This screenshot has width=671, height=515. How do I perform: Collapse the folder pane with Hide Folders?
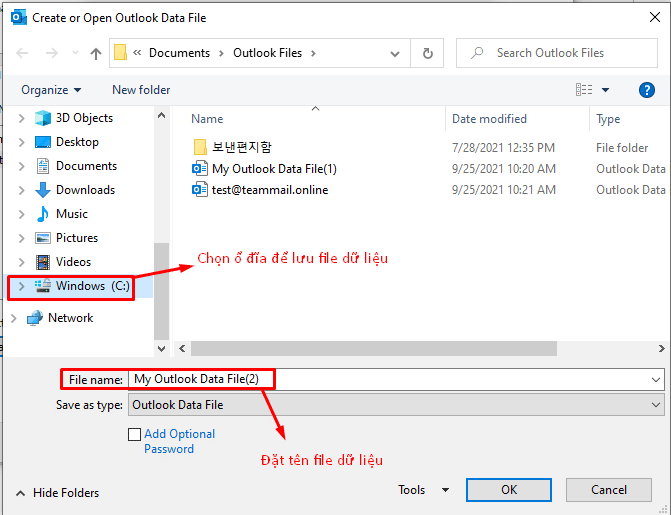click(x=57, y=493)
